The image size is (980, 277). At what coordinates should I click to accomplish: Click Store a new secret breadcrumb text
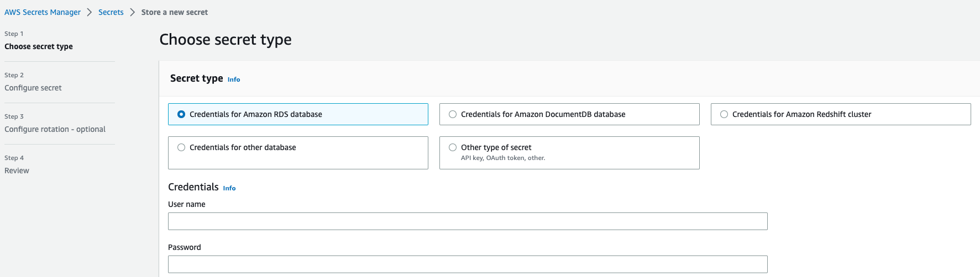coord(175,12)
